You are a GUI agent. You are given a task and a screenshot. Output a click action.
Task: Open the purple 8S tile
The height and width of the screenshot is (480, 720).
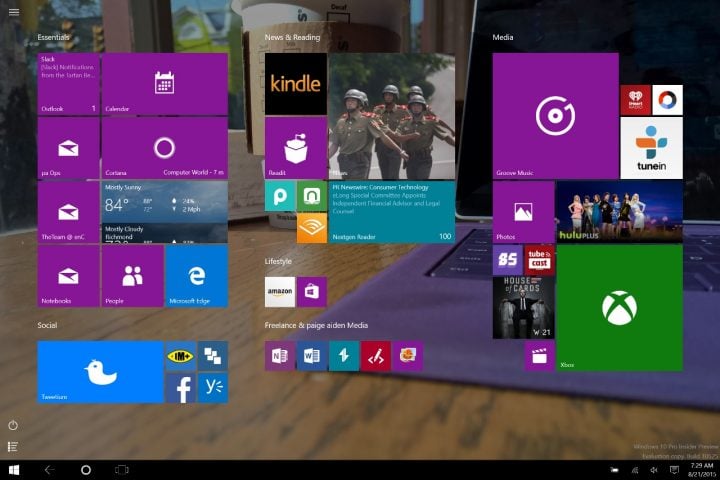(x=507, y=260)
